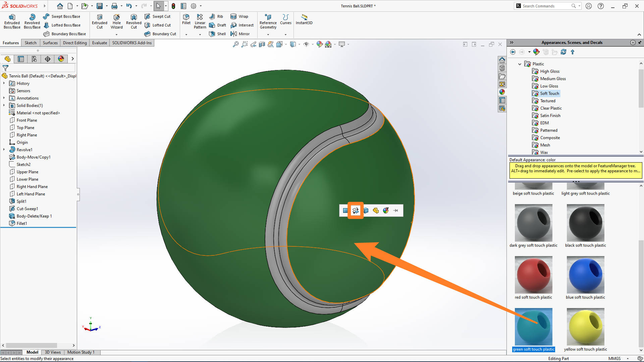Select the Reference Geometry tool
This screenshot has height=362, width=644.
[x=268, y=21]
